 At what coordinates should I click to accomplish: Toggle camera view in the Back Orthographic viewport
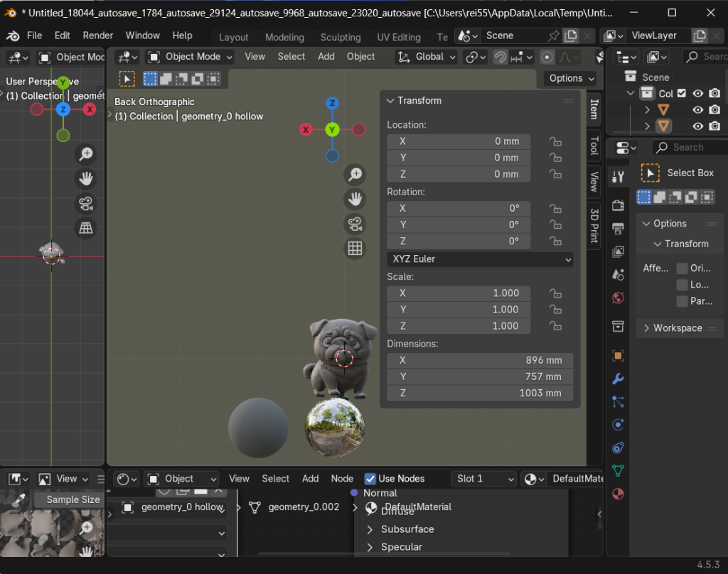[355, 224]
